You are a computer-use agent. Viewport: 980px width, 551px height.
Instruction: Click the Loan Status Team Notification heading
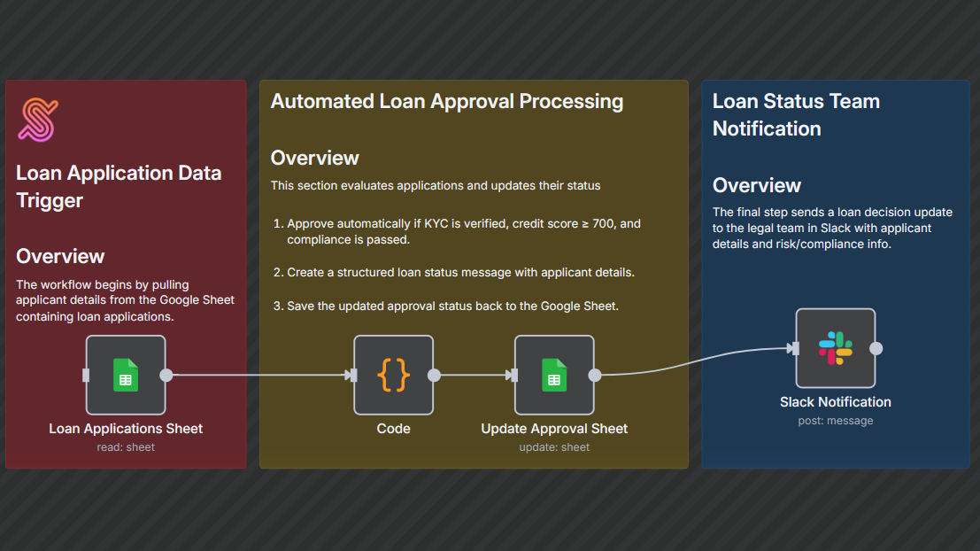coord(795,114)
